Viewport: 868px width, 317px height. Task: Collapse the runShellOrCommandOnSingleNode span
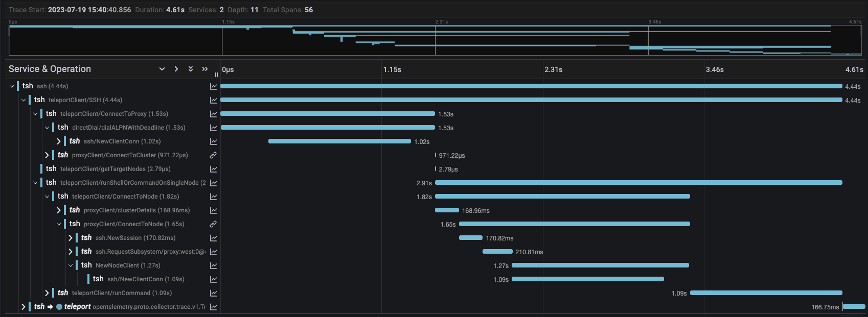pos(35,183)
